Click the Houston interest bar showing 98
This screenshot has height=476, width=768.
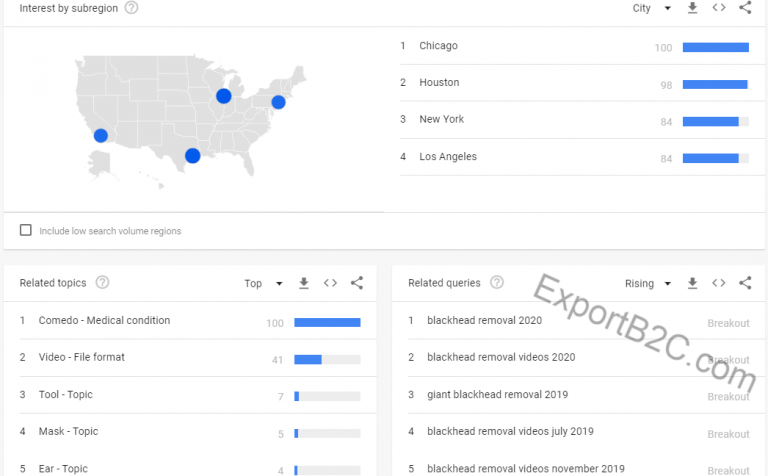click(716, 84)
